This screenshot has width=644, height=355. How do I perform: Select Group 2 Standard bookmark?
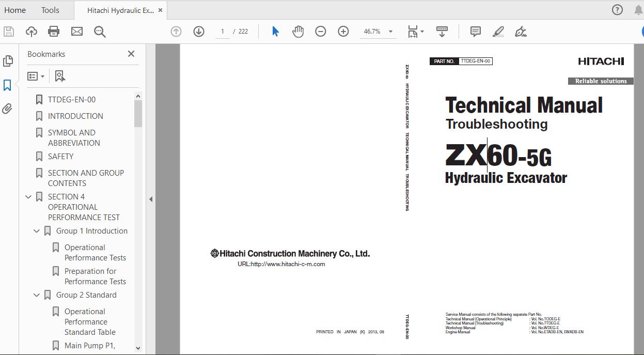point(86,295)
